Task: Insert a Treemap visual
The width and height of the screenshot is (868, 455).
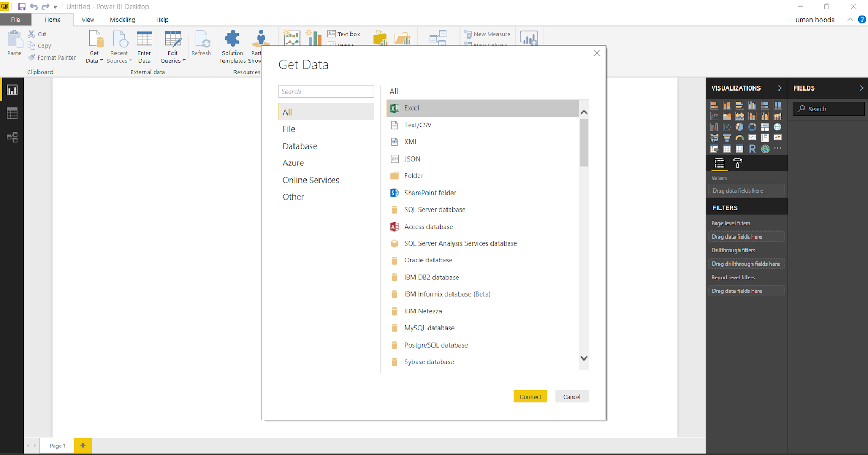Action: (765, 127)
